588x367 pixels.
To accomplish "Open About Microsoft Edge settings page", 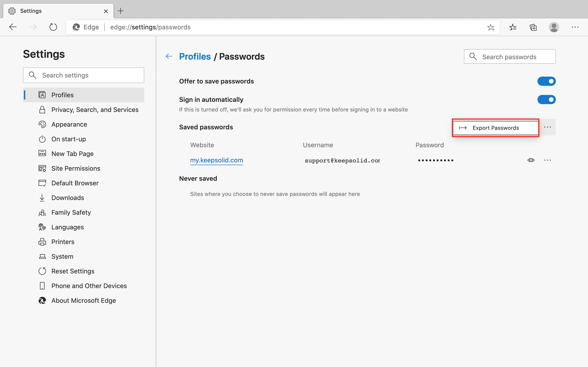I will pos(83,300).
